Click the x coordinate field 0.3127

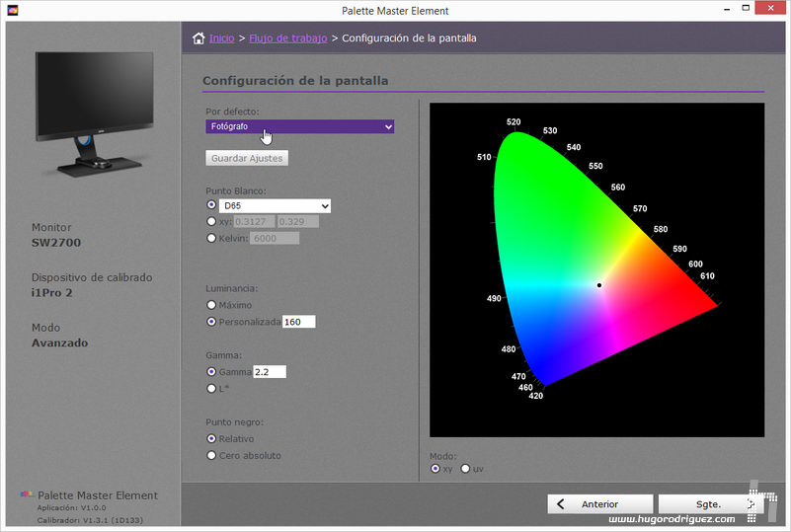point(255,222)
